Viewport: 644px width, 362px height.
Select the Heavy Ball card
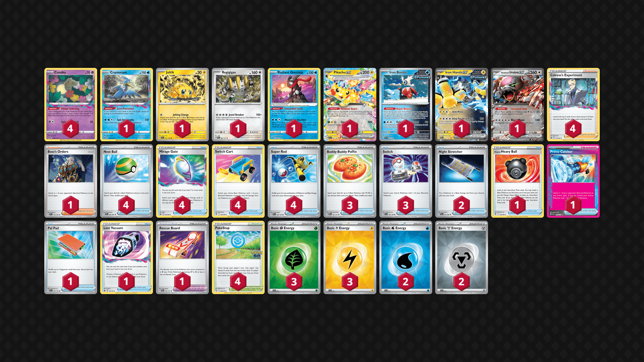(x=517, y=181)
